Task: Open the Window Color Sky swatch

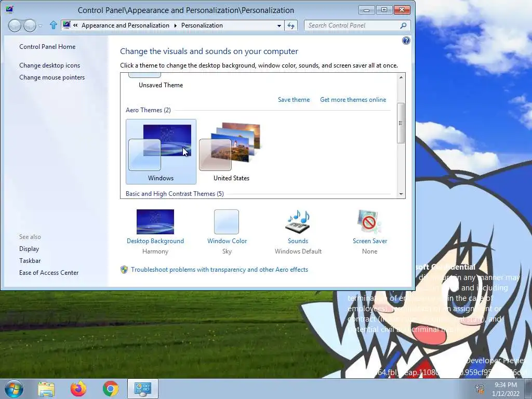Action: 227,222
